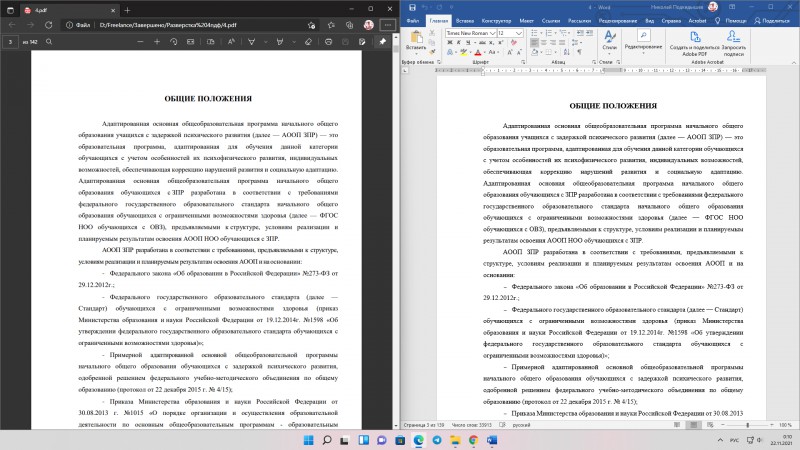This screenshot has width=800, height=450.
Task: Expand the Draw pen options arrow
Action: (x=265, y=42)
